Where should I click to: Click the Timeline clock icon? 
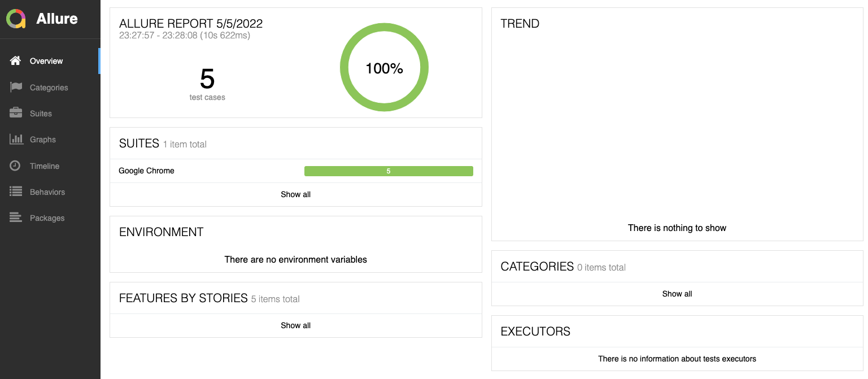(16, 166)
